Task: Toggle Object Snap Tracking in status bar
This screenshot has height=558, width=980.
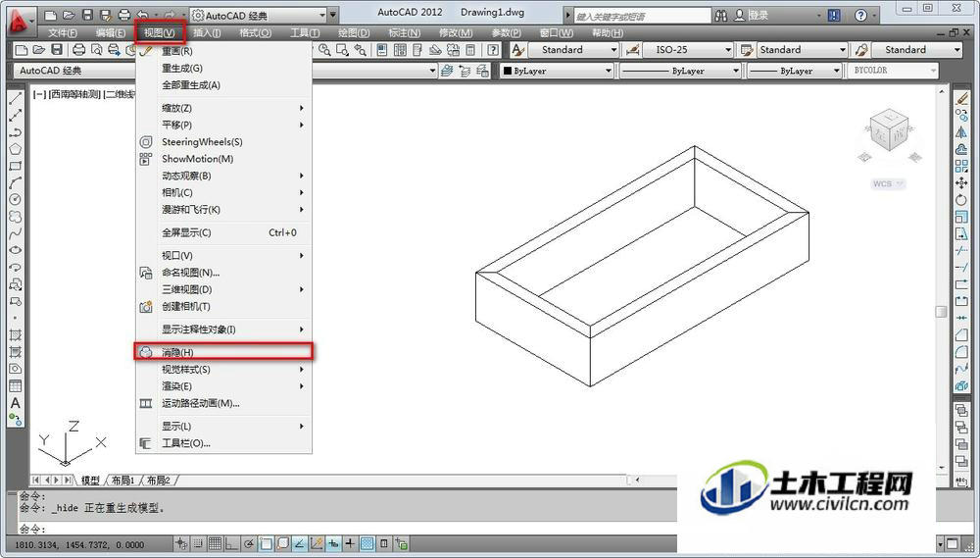Action: click(299, 543)
